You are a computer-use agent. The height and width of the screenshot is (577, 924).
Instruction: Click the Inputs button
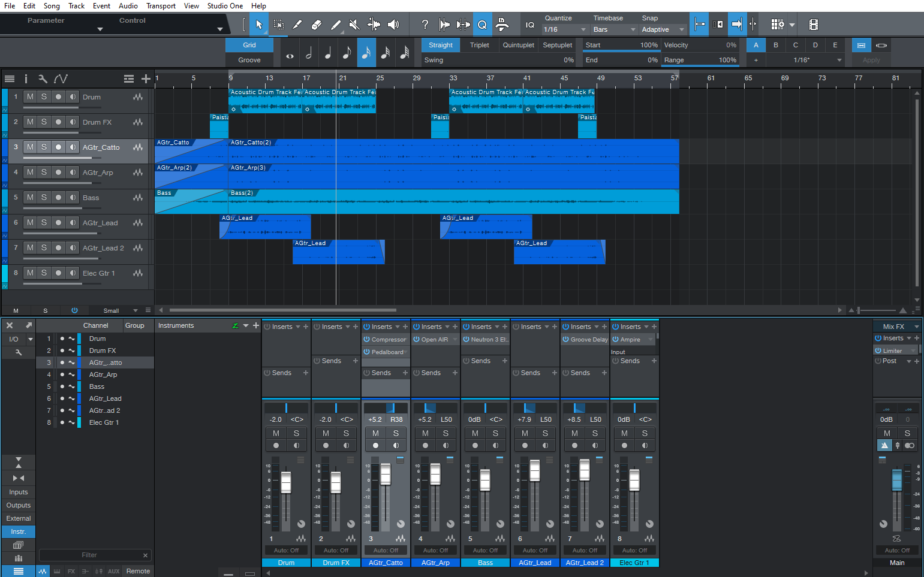tap(19, 492)
